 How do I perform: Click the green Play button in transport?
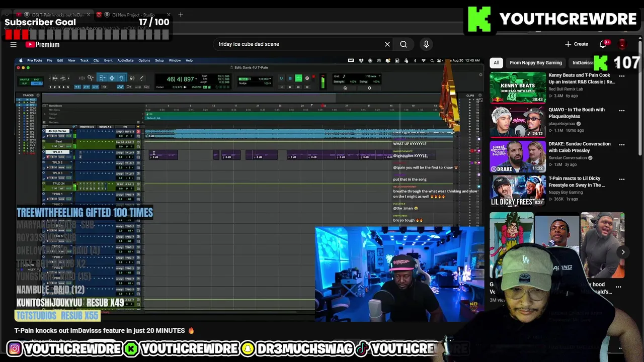pyautogui.click(x=298, y=78)
